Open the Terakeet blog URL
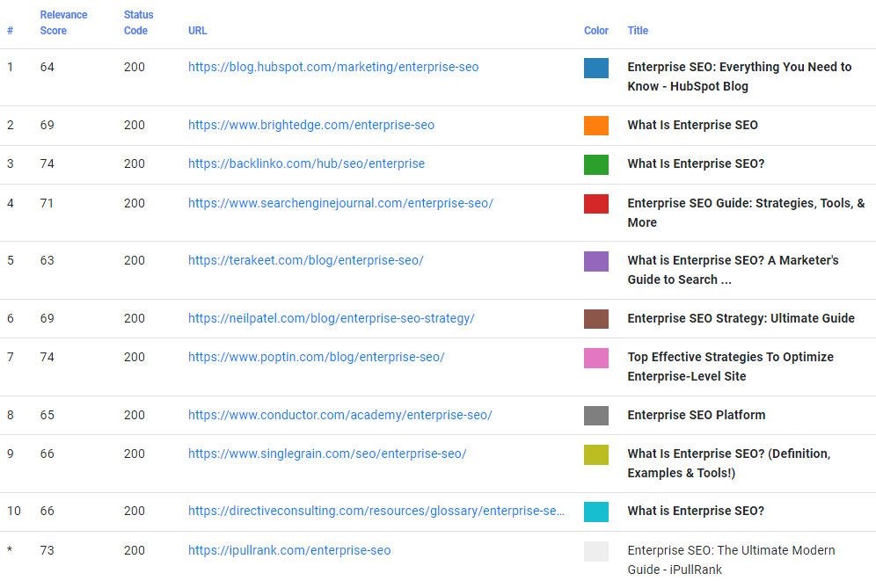This screenshot has height=588, width=876. click(x=306, y=260)
